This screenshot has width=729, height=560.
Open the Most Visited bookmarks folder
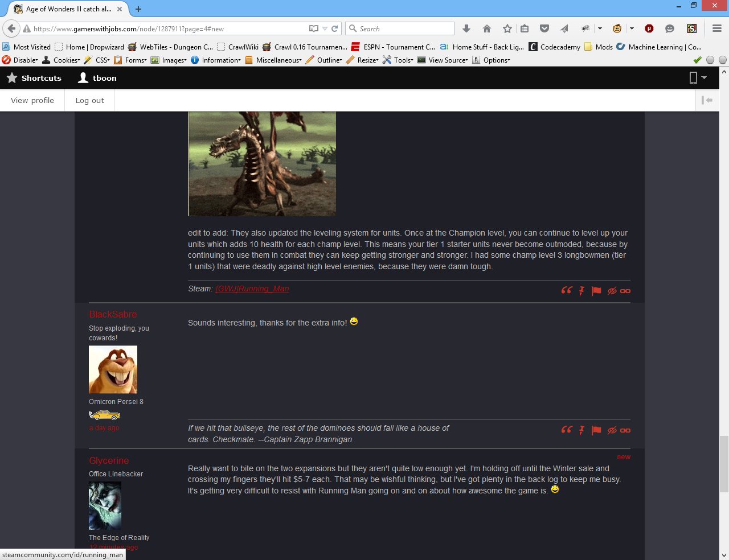[x=26, y=47]
